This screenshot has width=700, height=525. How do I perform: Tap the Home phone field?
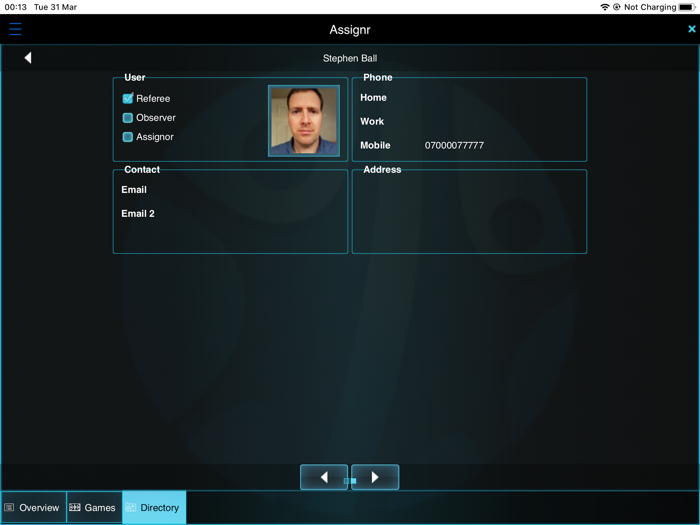(469, 98)
